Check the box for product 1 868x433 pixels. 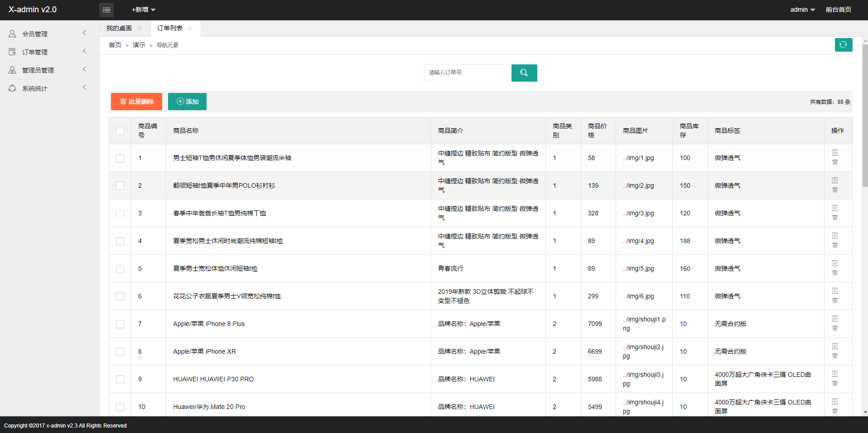click(120, 158)
